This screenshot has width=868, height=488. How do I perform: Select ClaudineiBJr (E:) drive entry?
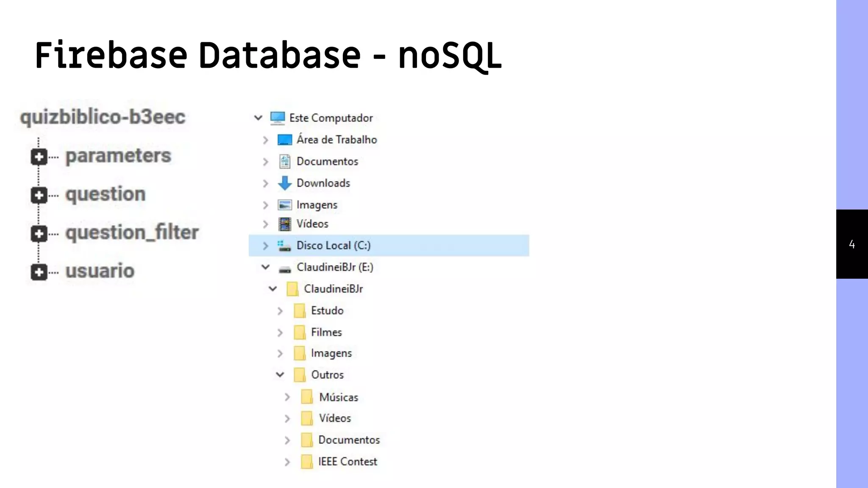(x=335, y=267)
